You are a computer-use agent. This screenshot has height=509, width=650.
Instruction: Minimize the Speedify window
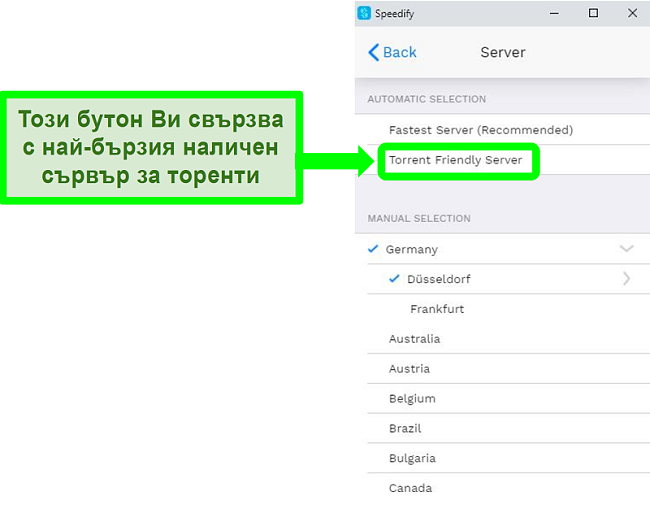[554, 13]
